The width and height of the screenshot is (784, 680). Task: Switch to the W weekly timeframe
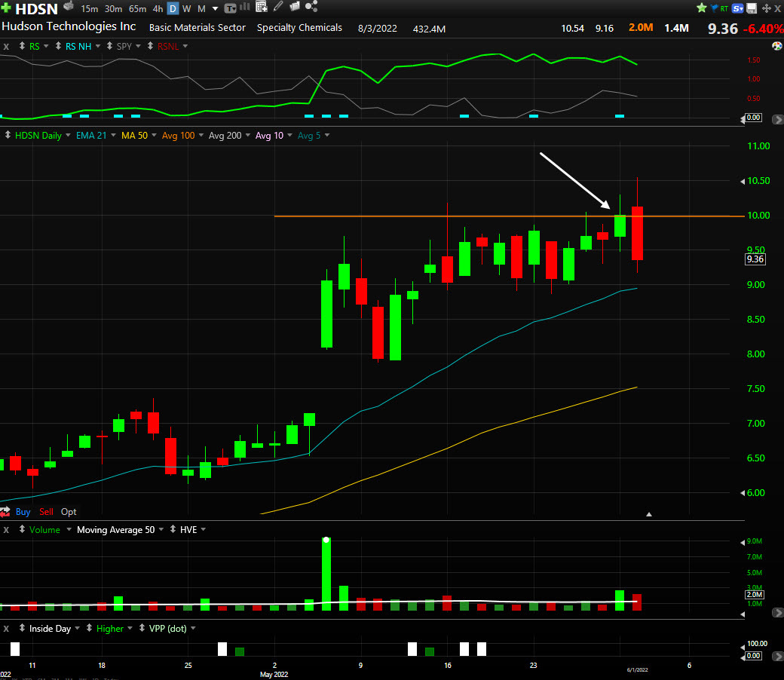tap(186, 9)
